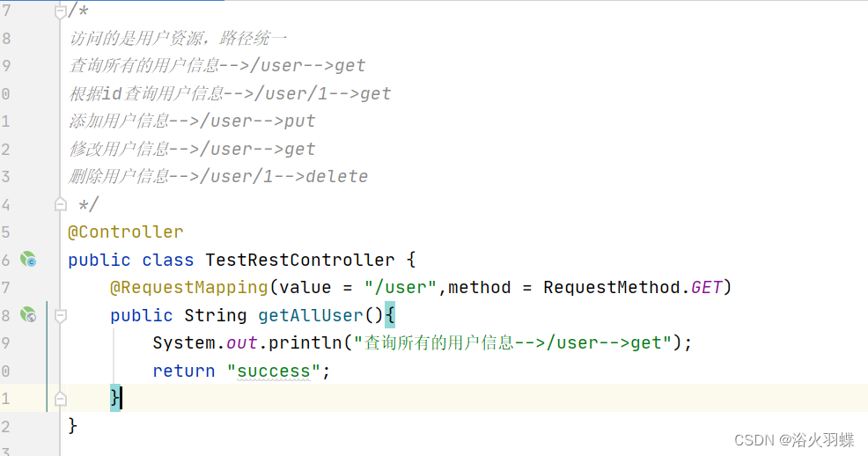Click the TestRestController class name
Image resolution: width=868 pixels, height=456 pixels.
[x=300, y=260]
